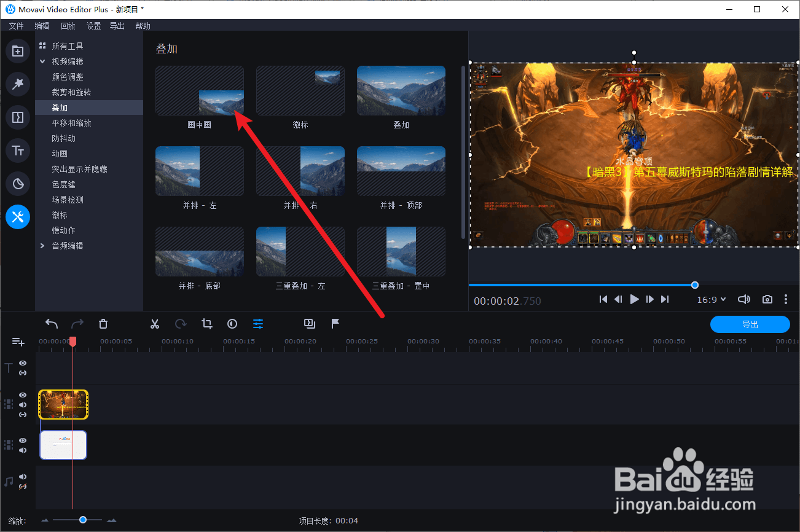Click the overlay panel vertical scrollbar
800x532 pixels.
(x=463, y=152)
